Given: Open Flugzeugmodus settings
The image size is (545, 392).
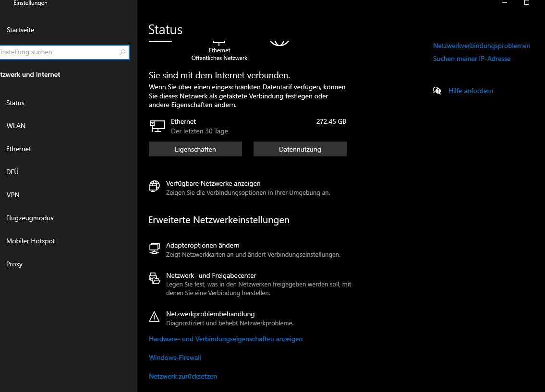Looking at the screenshot, I should point(30,218).
